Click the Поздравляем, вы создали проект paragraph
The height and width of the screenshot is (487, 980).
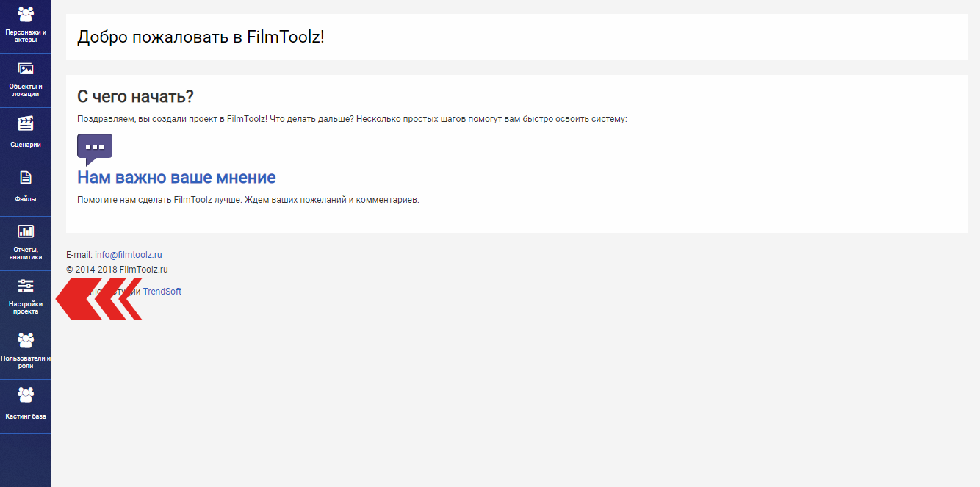(x=352, y=119)
